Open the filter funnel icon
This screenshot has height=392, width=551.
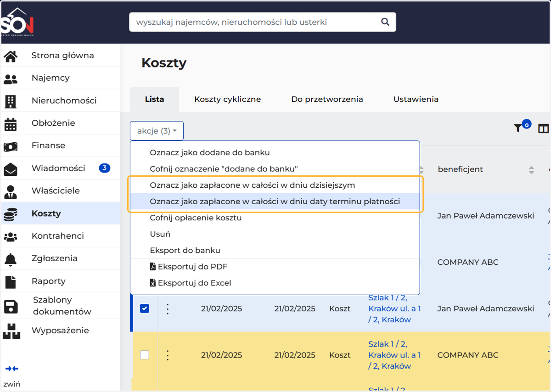click(x=518, y=128)
